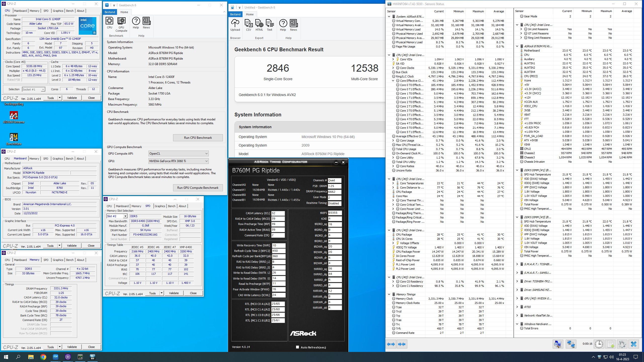Click Refresh Cycle Time 2 (tRFC2) field
The image size is (644, 362).
pos(278,251)
